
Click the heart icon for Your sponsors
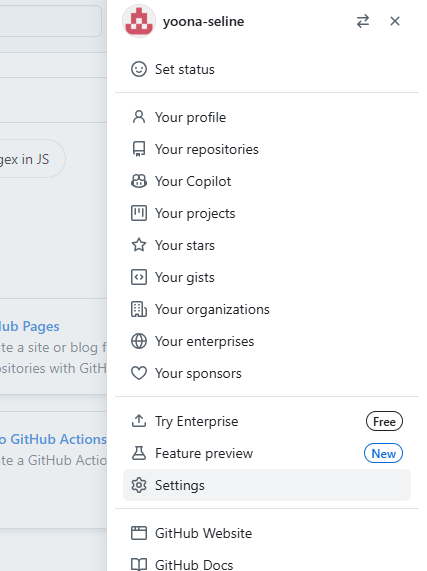[139, 373]
